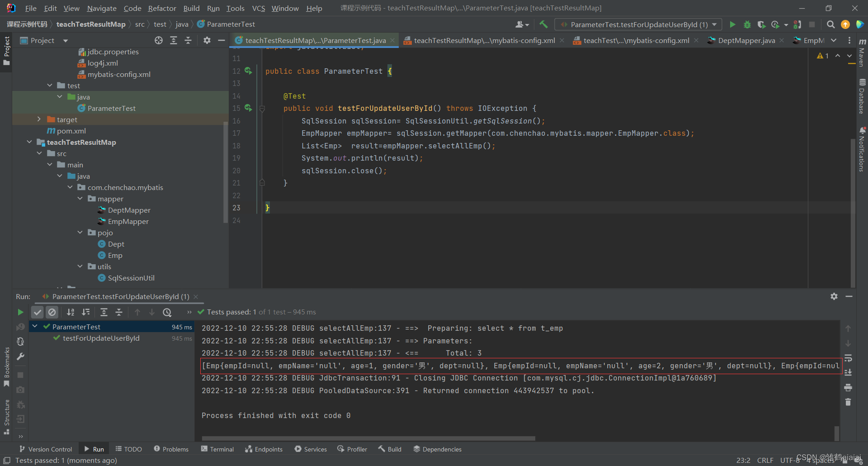This screenshot has width=868, height=466.
Task: Open test history clock icon
Action: (167, 312)
